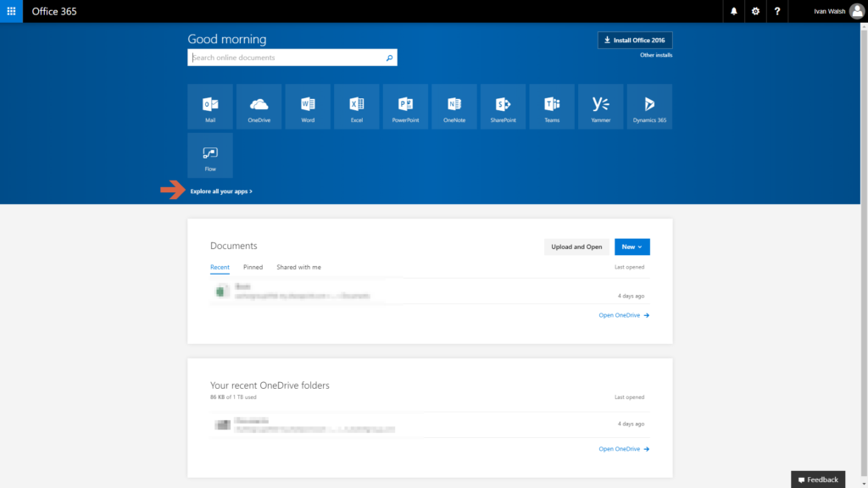Launch the Flow app tile

pyautogui.click(x=209, y=155)
